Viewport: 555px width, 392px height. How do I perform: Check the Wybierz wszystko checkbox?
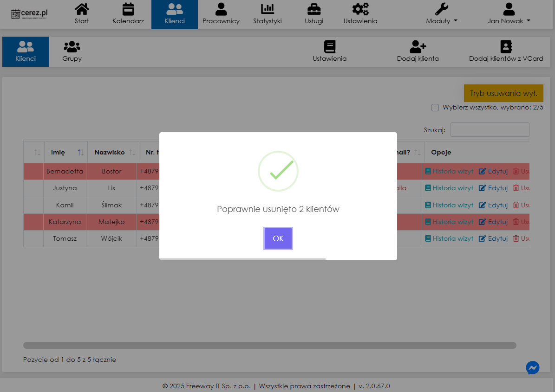(x=435, y=108)
